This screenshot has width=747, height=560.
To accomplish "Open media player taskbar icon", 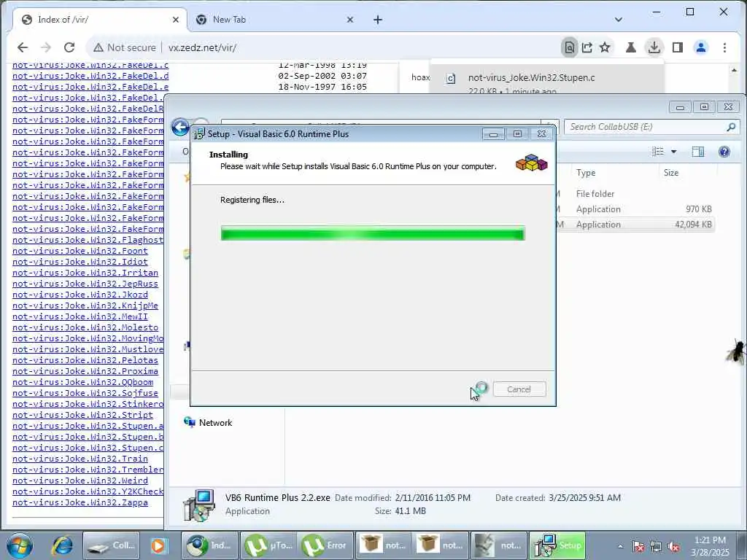I will pos(158,545).
